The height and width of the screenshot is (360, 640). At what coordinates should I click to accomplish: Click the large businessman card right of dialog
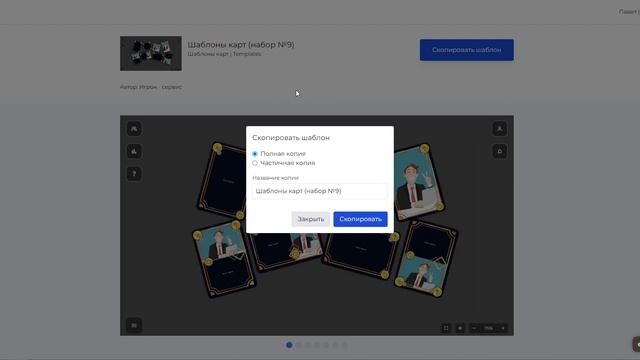click(418, 182)
